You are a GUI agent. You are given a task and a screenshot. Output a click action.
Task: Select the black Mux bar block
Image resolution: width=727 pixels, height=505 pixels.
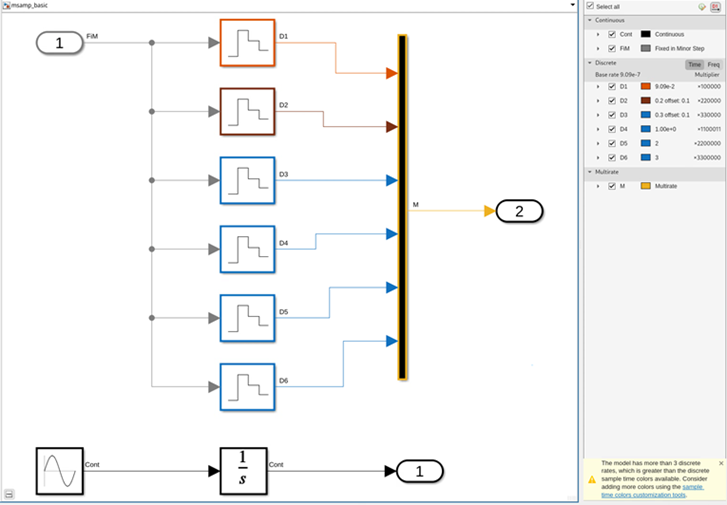point(402,207)
